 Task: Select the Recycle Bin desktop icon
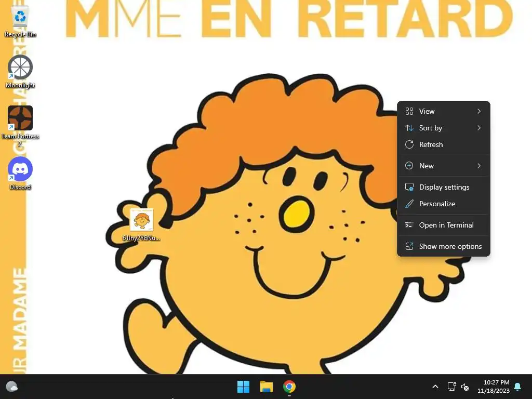point(20,21)
